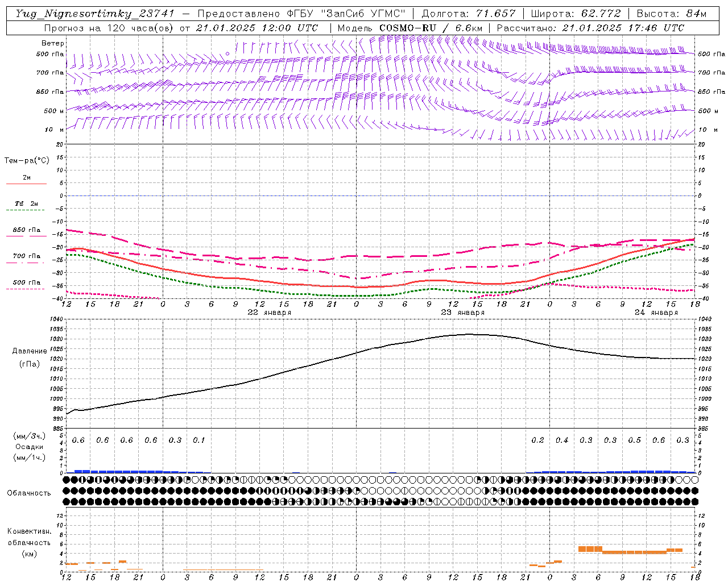Click the latitude value Широта: 62.772
728x582 pixels.
click(576, 14)
